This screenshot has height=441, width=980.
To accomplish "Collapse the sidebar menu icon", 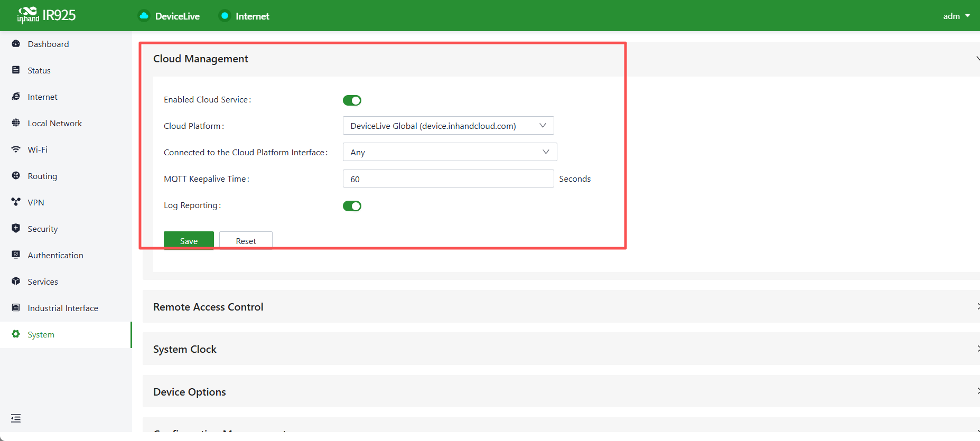I will (16, 418).
